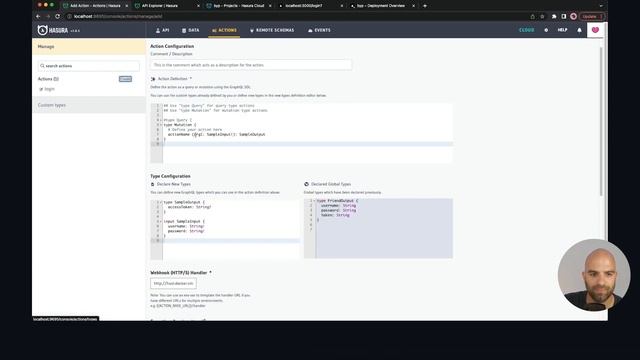Open the tab search chevron
The image size is (640, 360).
[601, 6]
